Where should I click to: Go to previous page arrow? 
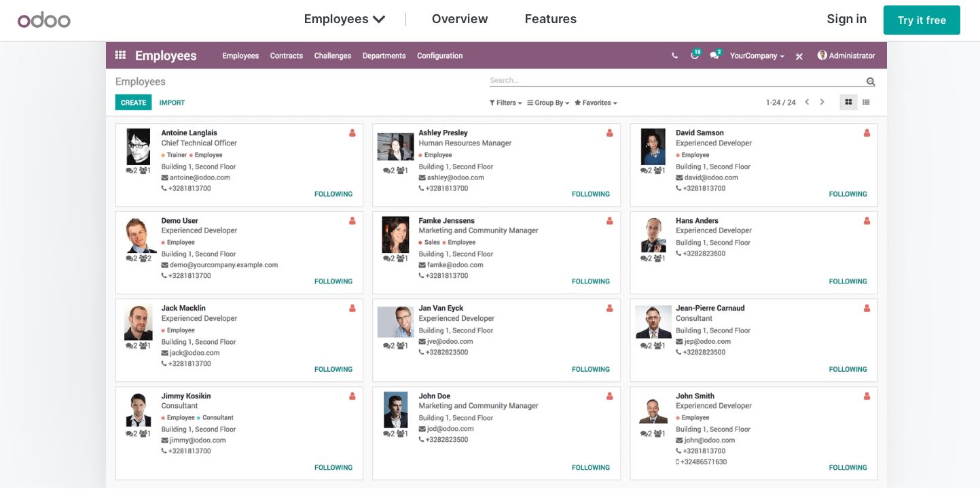click(807, 103)
